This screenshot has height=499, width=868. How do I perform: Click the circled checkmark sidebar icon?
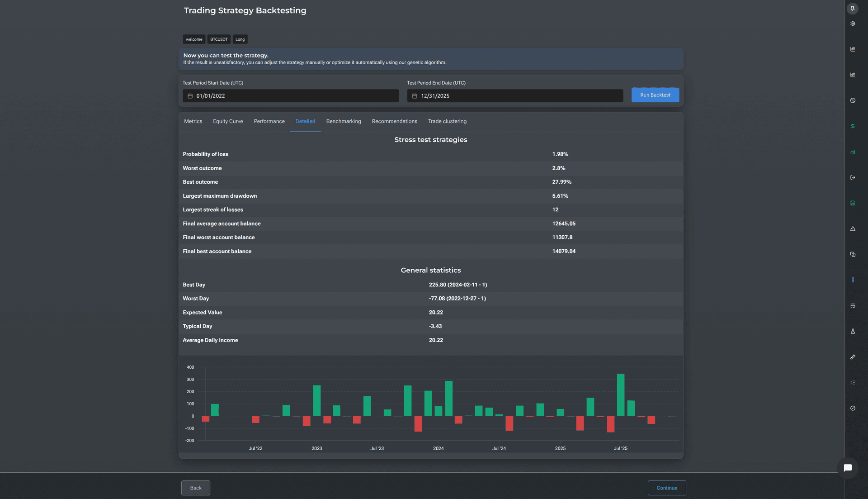point(853,408)
